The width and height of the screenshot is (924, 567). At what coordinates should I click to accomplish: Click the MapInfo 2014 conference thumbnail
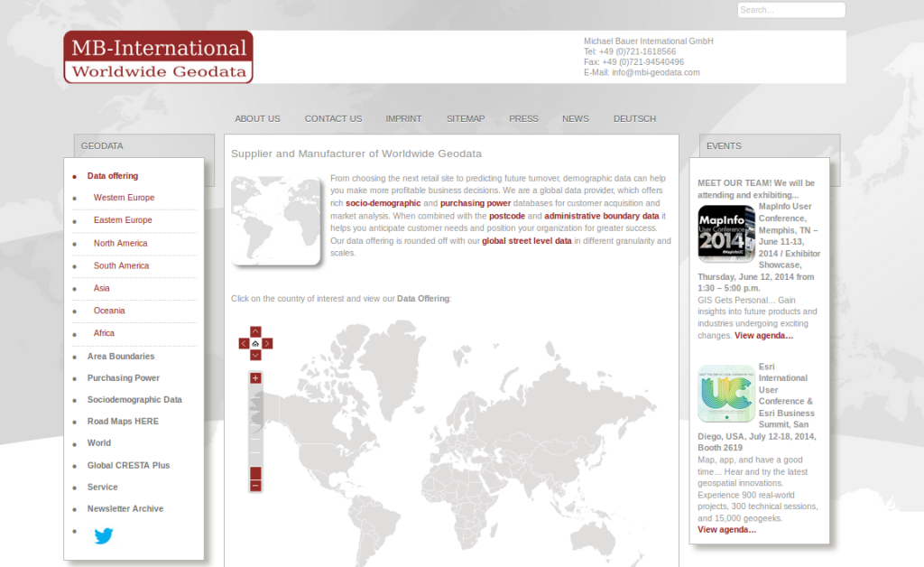(x=726, y=234)
